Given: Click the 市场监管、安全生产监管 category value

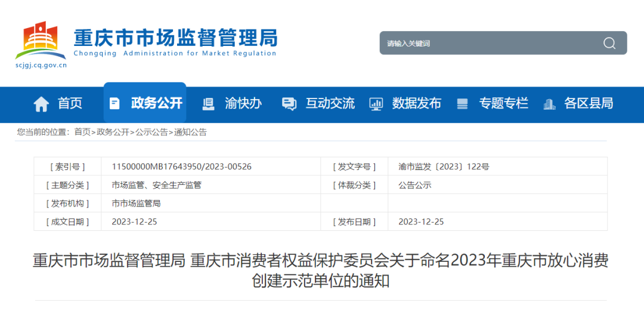Looking at the screenshot, I should [x=156, y=185].
